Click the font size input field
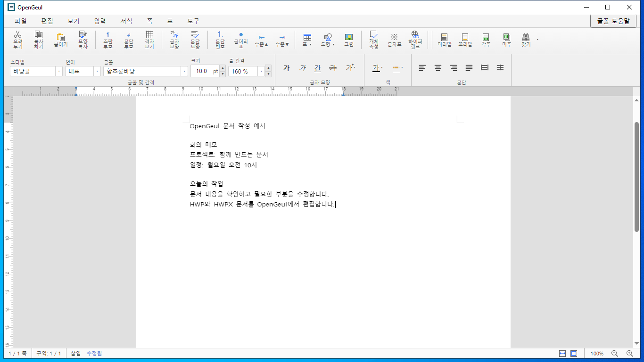Viewport: 644px width, 362px height. (201, 71)
